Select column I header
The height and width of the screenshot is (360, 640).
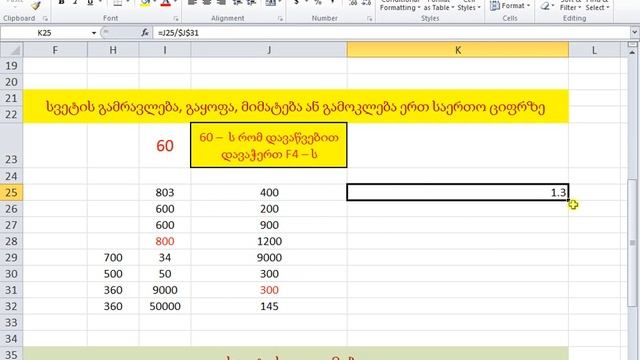165,50
